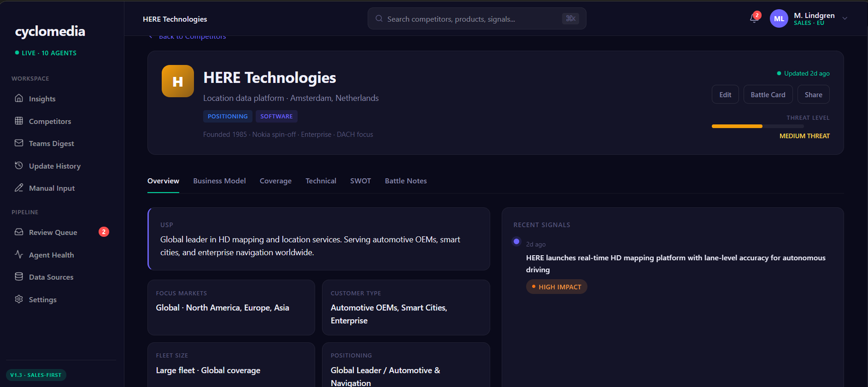The width and height of the screenshot is (868, 387).
Task: Click the Competitors grid icon
Action: click(x=19, y=121)
